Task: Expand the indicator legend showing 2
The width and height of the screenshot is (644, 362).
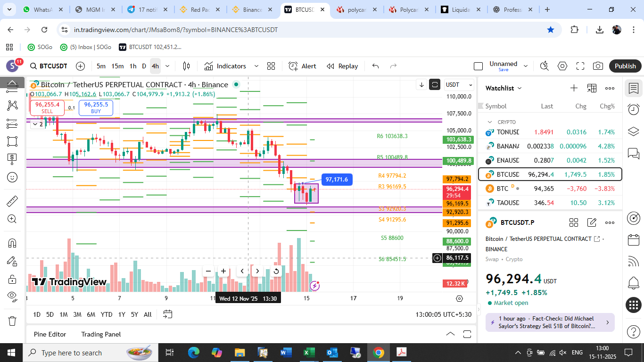Action: (37, 124)
